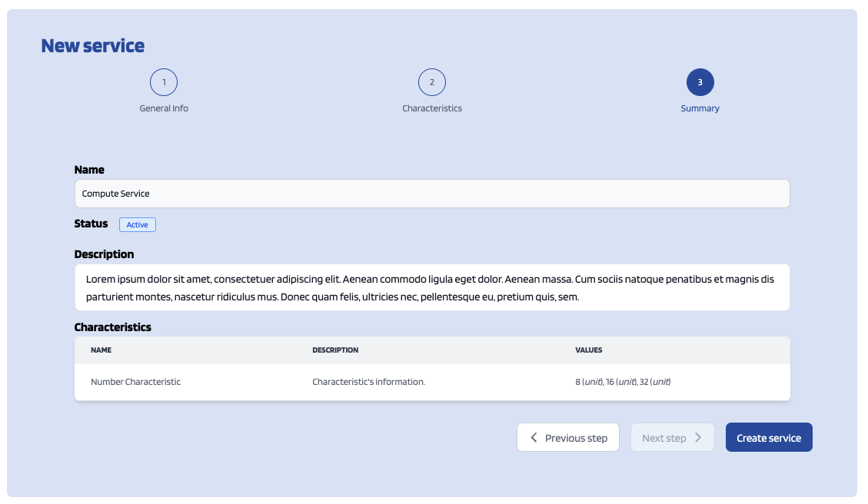
Task: Click the step 3 filled circle
Action: pyautogui.click(x=700, y=82)
